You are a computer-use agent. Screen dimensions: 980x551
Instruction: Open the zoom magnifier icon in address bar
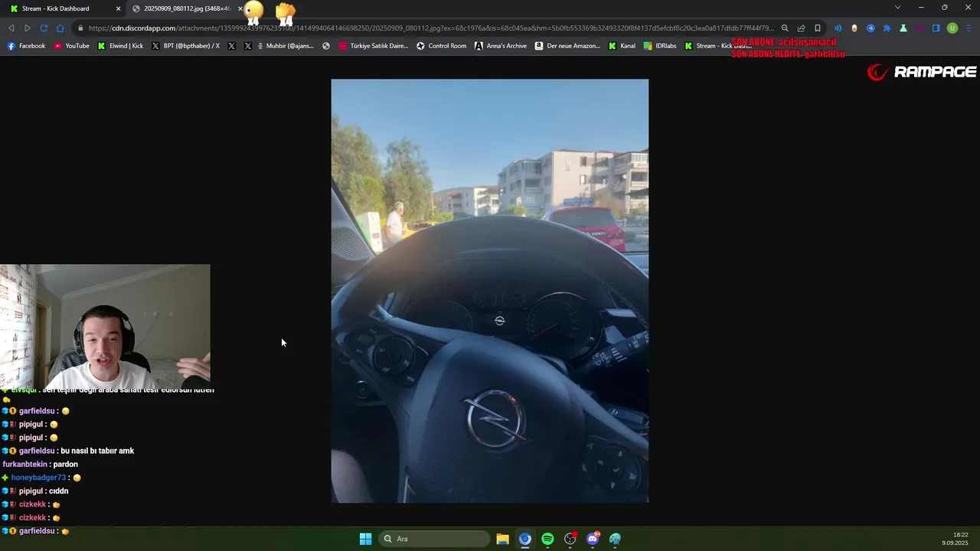[785, 28]
